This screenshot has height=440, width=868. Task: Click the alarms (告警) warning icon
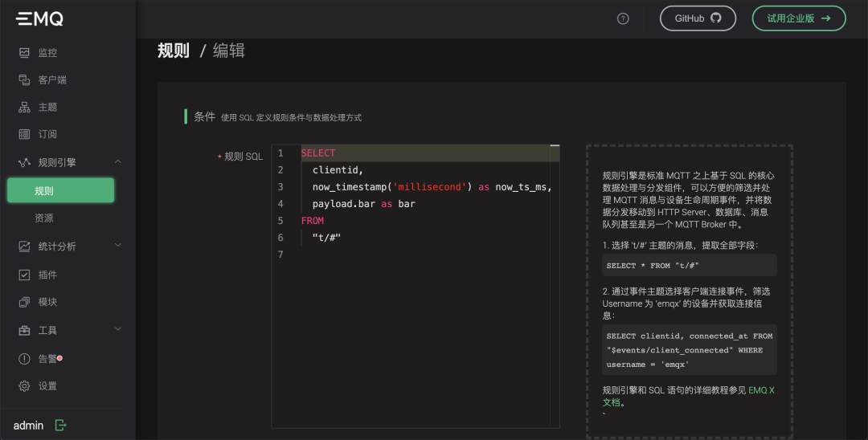tap(24, 359)
